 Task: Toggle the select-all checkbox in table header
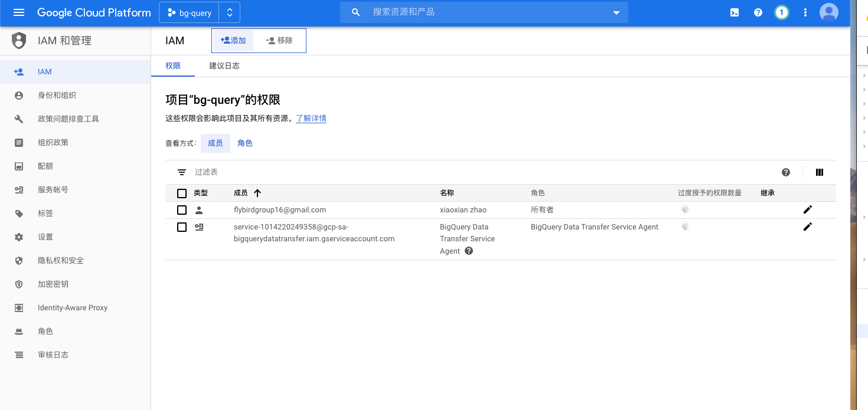pyautogui.click(x=182, y=193)
